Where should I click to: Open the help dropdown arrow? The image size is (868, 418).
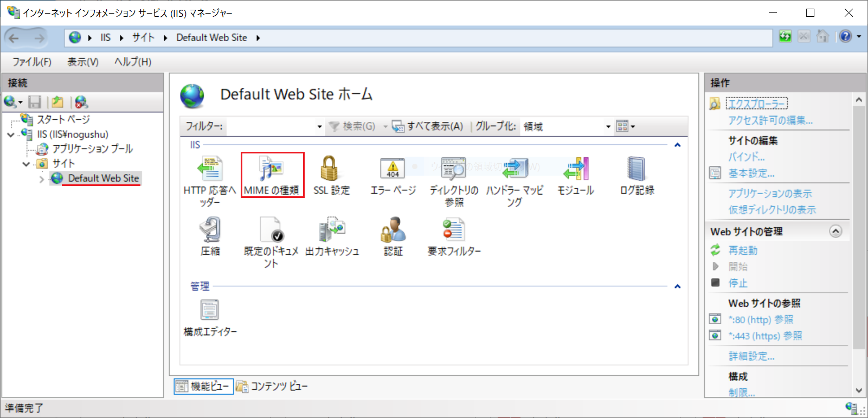[x=859, y=36]
